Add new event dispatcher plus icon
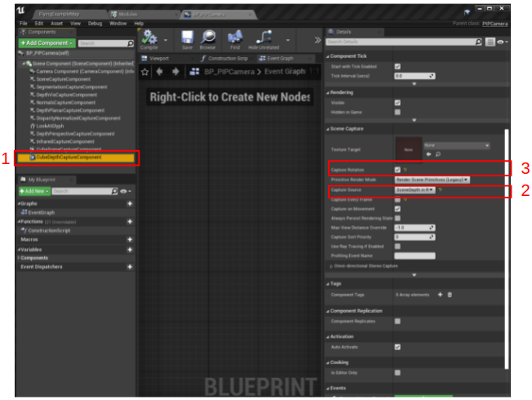This screenshot has height=400, width=532. (x=130, y=267)
